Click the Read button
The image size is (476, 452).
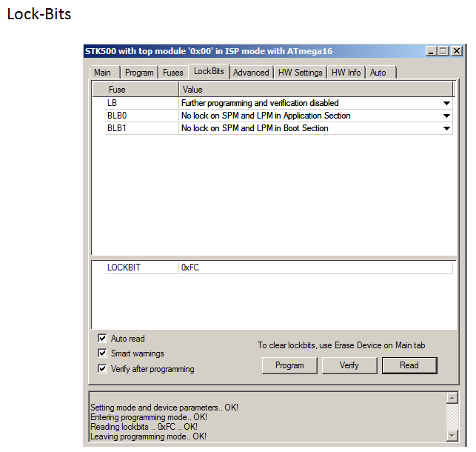point(409,365)
